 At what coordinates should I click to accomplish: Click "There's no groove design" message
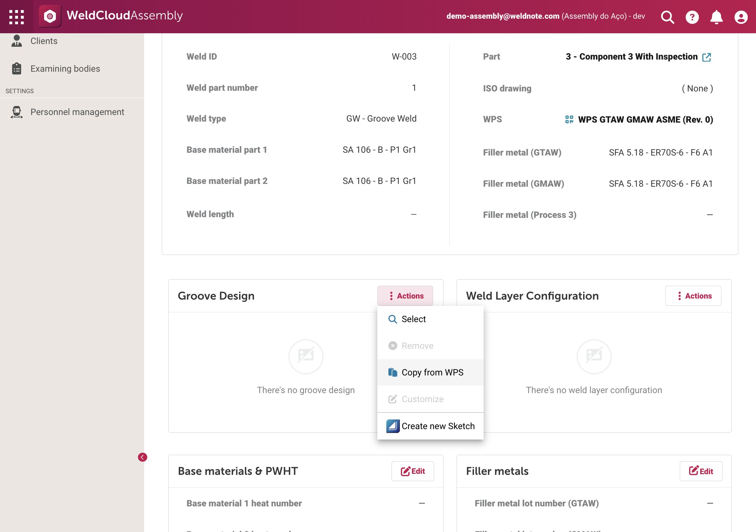[306, 390]
